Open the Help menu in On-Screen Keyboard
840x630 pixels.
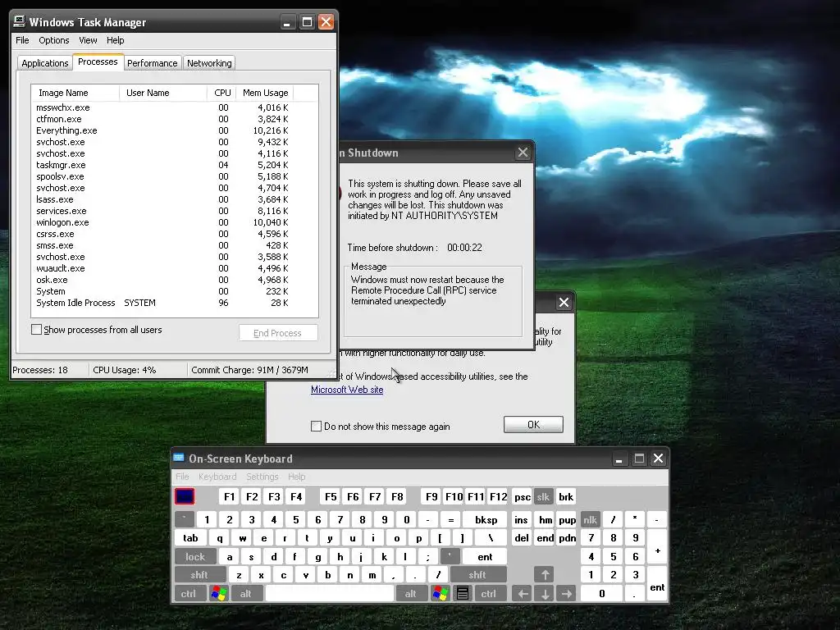(297, 477)
